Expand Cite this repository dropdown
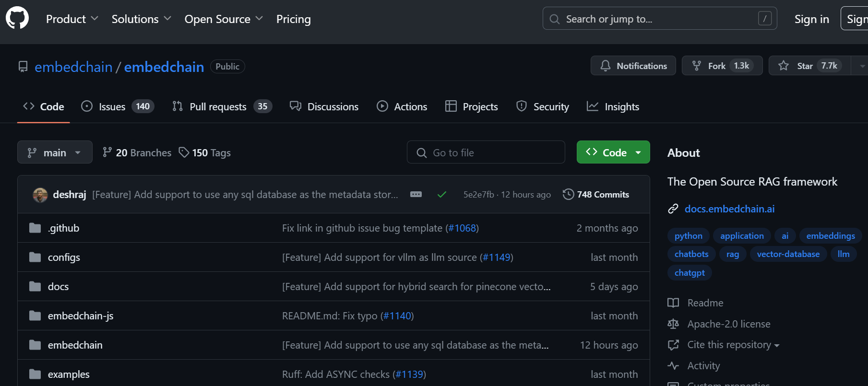The image size is (868, 386). (777, 345)
